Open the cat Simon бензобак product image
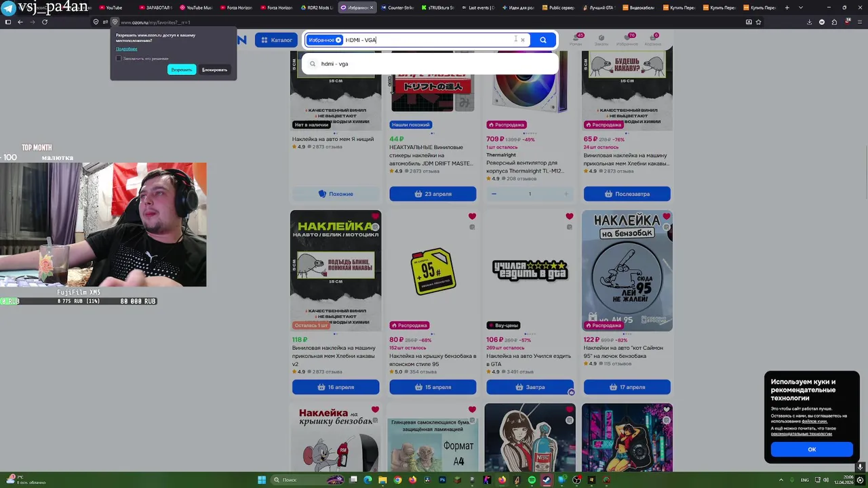 (x=627, y=270)
